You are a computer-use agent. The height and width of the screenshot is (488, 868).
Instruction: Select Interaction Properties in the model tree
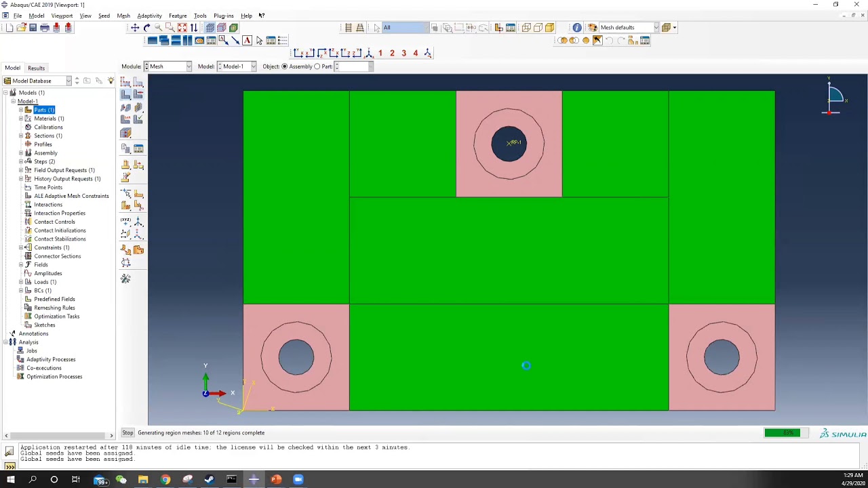(x=60, y=213)
